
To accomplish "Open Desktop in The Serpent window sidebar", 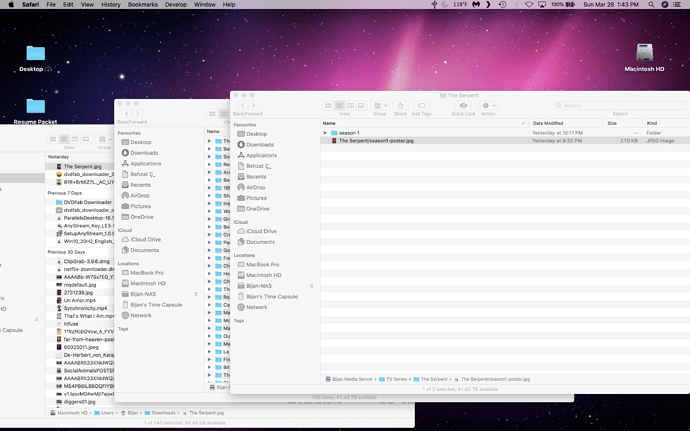I will coord(252,134).
